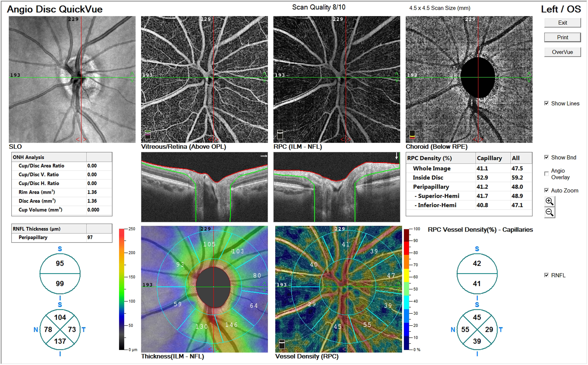Toggle the Auto Zoom checkbox
Image resolution: width=588 pixels, height=365 pixels.
tap(546, 190)
